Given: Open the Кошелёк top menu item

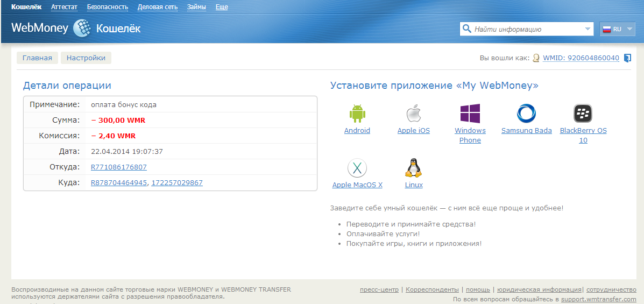Looking at the screenshot, I should [x=26, y=7].
